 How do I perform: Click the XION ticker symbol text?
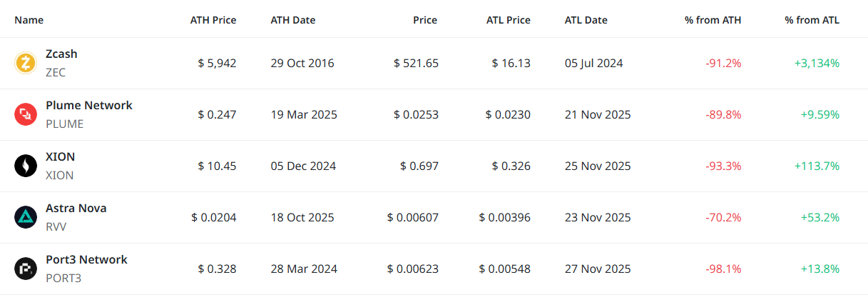59,175
